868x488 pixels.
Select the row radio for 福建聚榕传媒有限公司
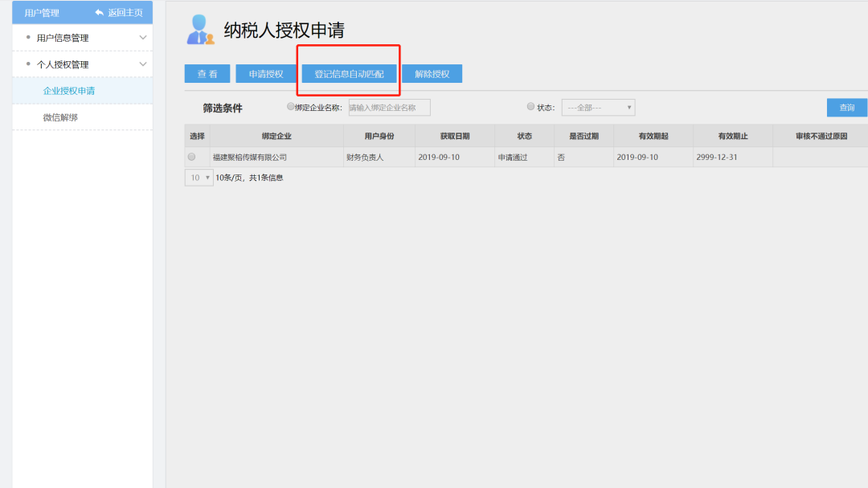coord(191,157)
